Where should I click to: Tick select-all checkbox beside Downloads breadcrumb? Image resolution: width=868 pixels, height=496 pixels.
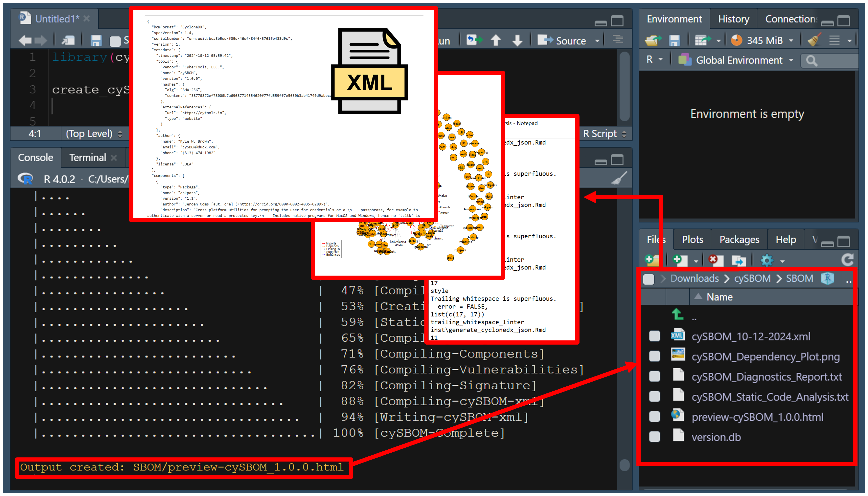(x=649, y=279)
